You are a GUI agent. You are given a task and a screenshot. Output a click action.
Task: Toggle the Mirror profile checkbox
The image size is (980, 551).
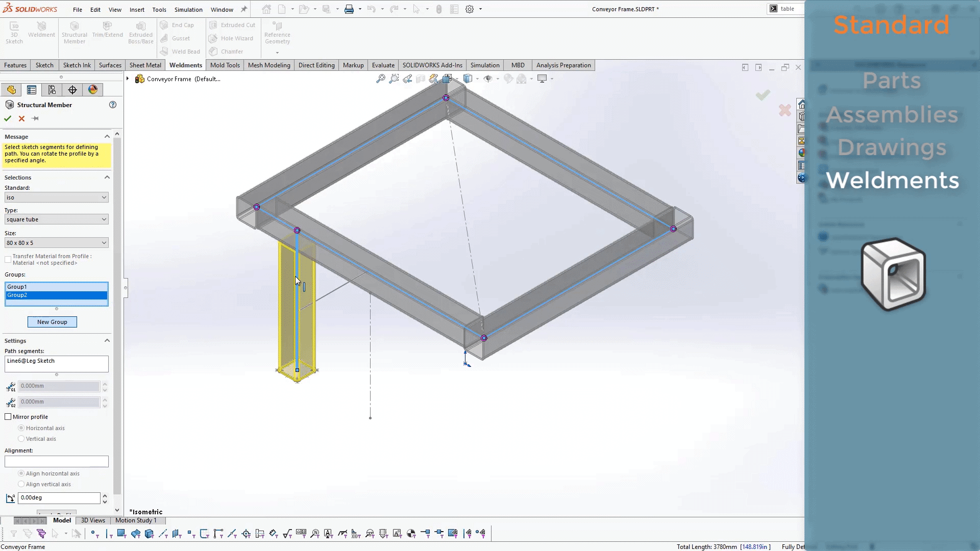[8, 416]
